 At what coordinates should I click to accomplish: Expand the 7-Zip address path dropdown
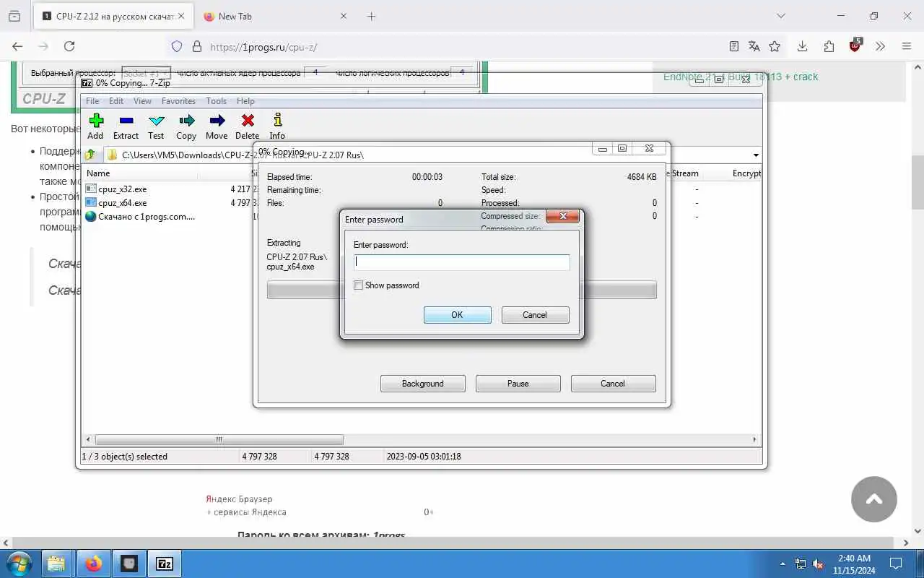point(756,155)
